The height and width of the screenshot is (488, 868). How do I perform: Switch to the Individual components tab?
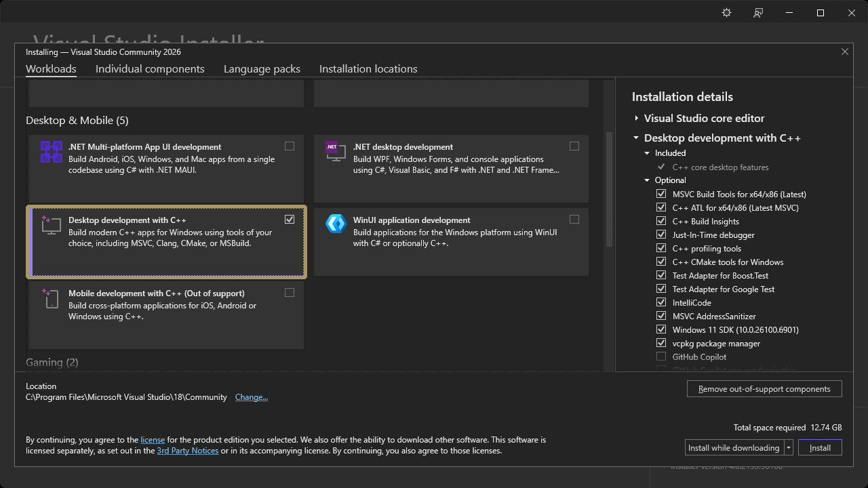(x=150, y=68)
